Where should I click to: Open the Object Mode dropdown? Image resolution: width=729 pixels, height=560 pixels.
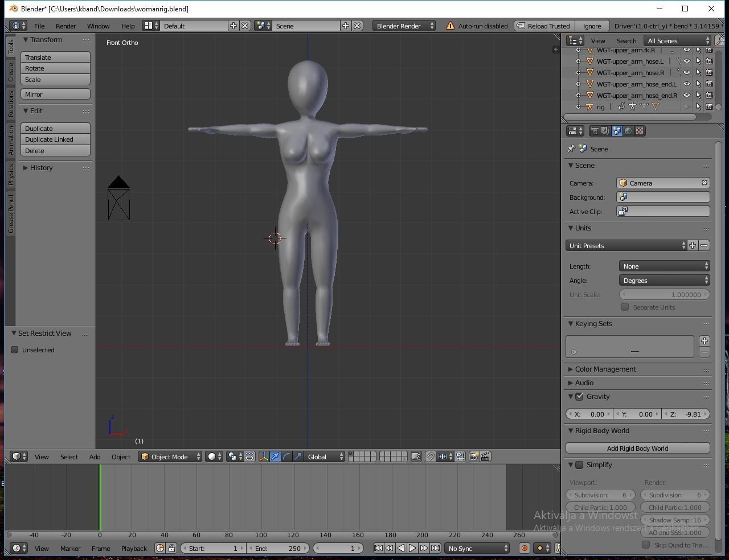[x=170, y=456]
